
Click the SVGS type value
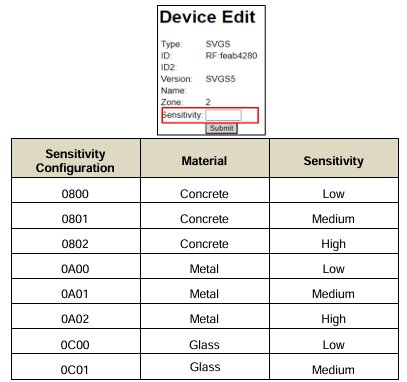[218, 44]
